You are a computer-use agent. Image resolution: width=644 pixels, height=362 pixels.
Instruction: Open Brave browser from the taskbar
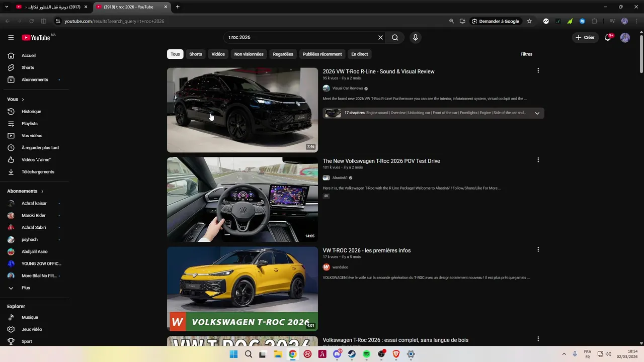(396, 354)
